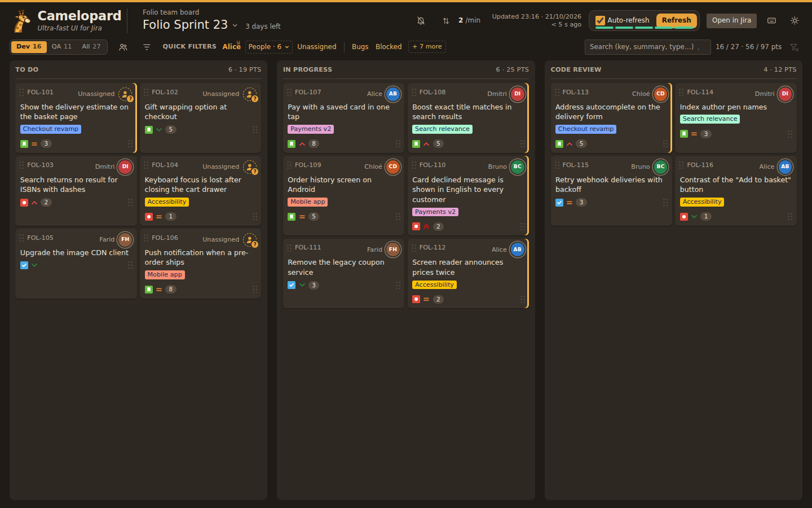Open issue link FOL-101
This screenshot has height=508, width=812.
coord(41,92)
